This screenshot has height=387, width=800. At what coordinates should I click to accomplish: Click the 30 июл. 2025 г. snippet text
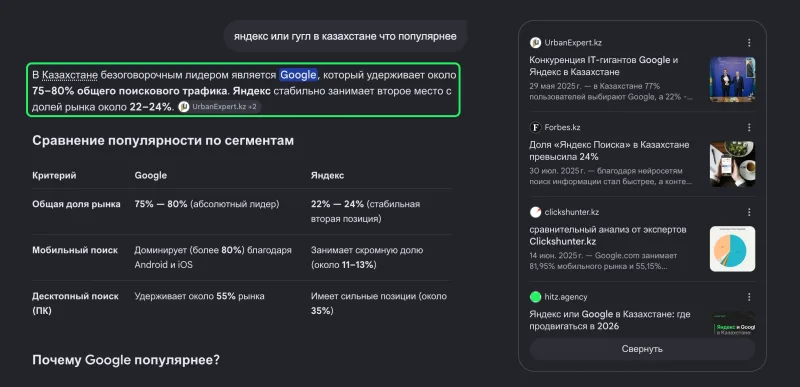pyautogui.click(x=611, y=176)
